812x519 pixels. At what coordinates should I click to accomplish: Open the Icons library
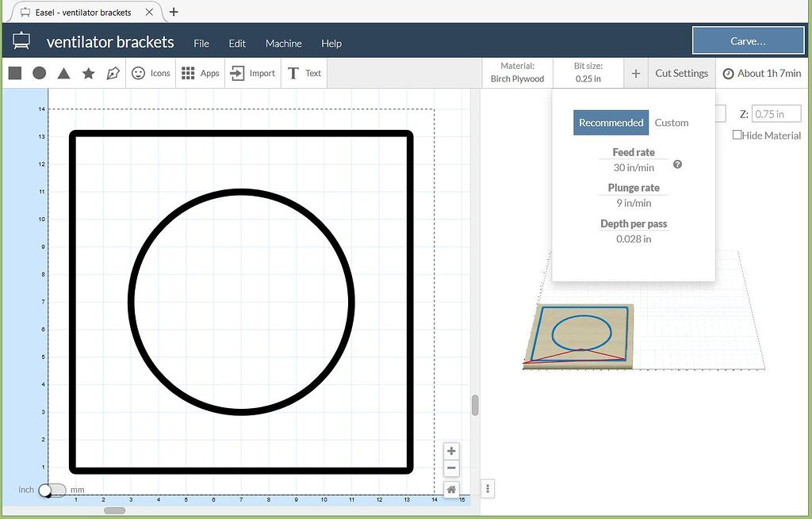[x=150, y=73]
